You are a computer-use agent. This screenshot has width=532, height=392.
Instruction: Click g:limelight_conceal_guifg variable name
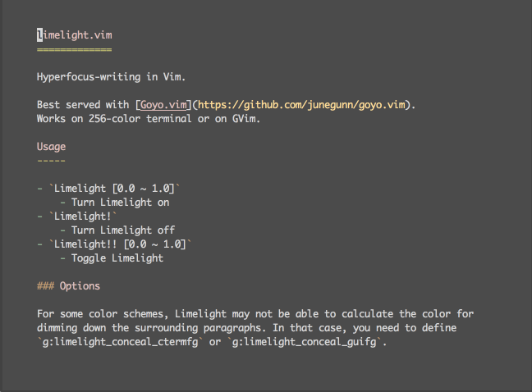(305, 341)
